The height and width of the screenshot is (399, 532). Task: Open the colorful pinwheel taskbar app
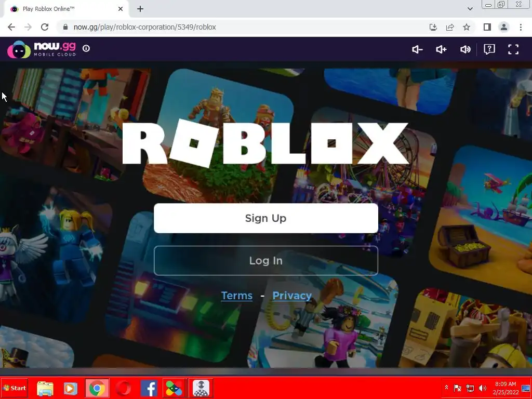click(174, 389)
